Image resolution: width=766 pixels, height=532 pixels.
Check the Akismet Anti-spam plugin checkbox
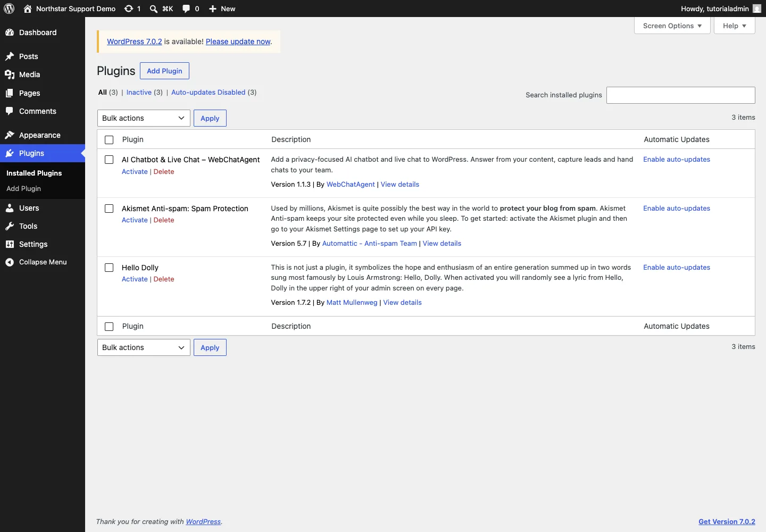tap(109, 209)
